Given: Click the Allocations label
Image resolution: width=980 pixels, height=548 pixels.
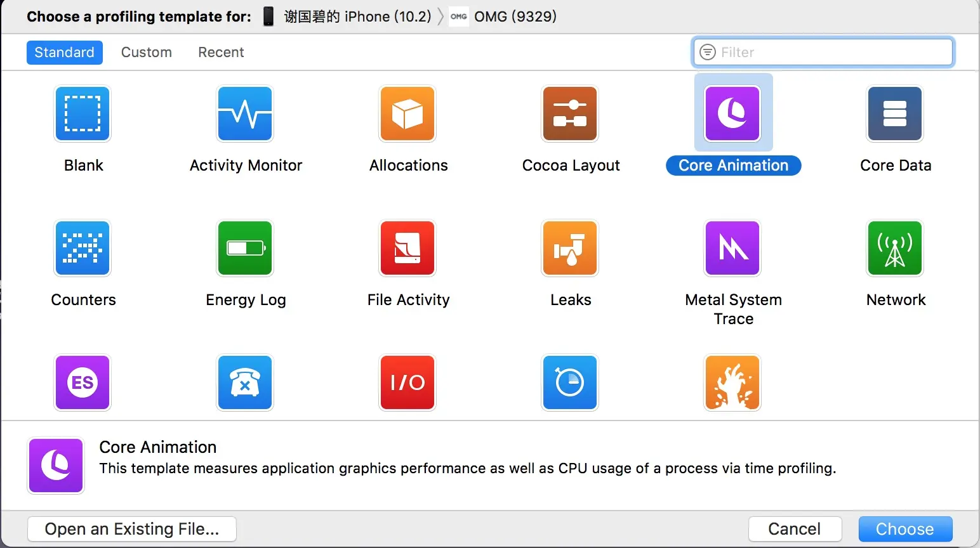Looking at the screenshot, I should click(409, 166).
